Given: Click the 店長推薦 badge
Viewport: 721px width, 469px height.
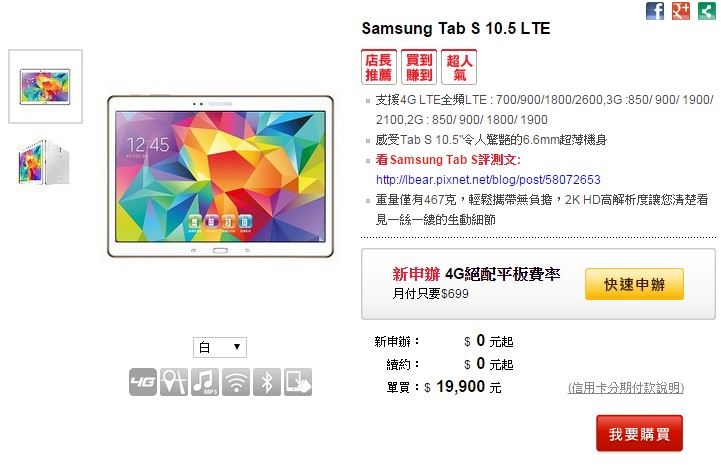Looking at the screenshot, I should click(x=378, y=67).
